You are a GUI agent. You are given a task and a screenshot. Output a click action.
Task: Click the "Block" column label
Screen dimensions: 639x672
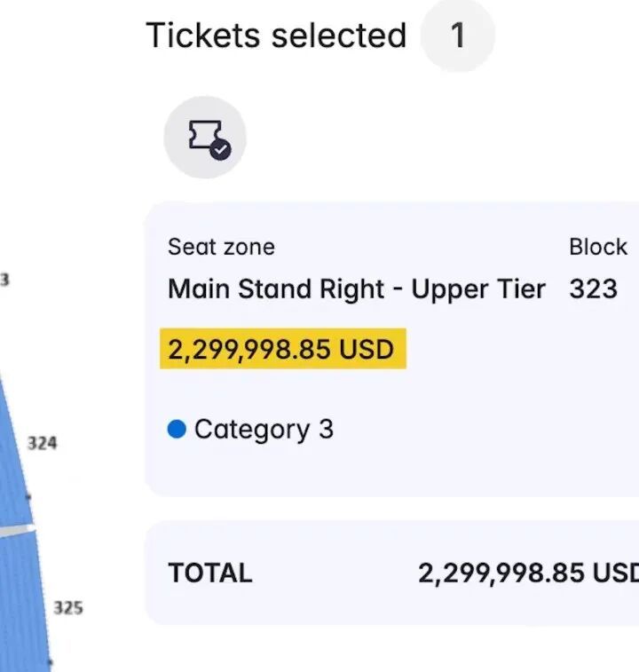[598, 247]
